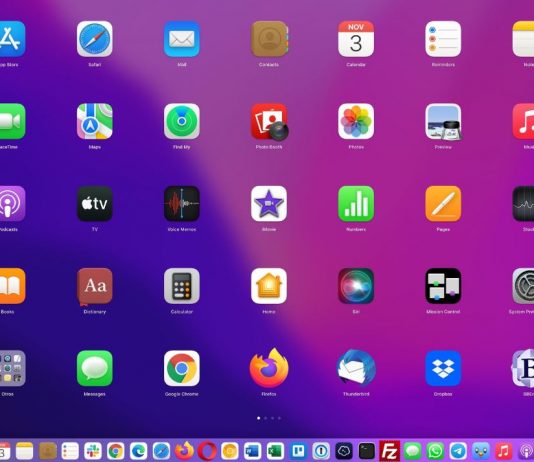Open iMovie
The width and height of the screenshot is (534, 462).
[269, 204]
